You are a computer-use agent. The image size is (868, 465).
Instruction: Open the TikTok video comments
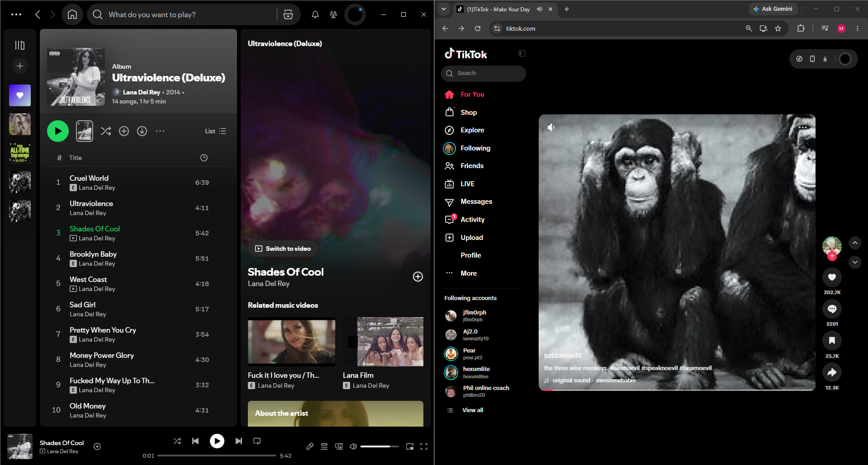(832, 309)
